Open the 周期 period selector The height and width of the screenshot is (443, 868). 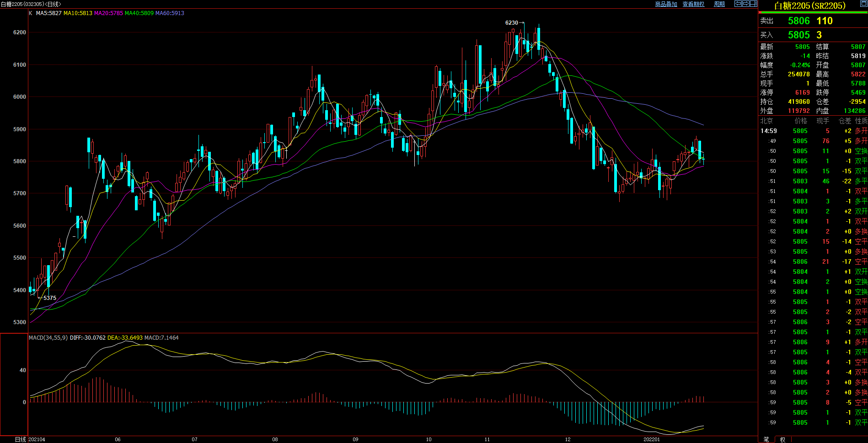point(719,4)
